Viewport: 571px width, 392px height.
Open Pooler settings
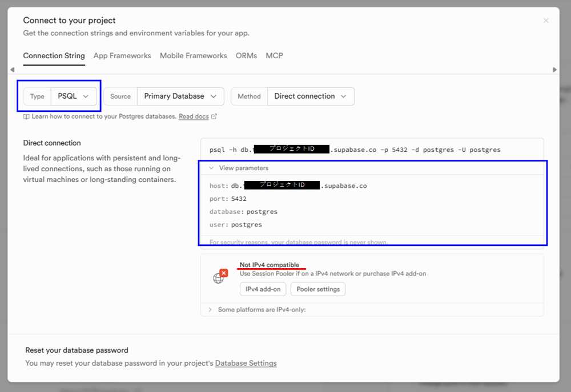point(318,289)
